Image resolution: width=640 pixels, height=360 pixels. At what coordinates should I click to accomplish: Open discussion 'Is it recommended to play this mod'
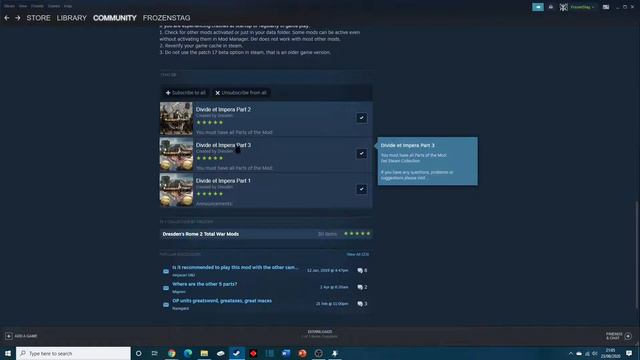[x=235, y=267]
